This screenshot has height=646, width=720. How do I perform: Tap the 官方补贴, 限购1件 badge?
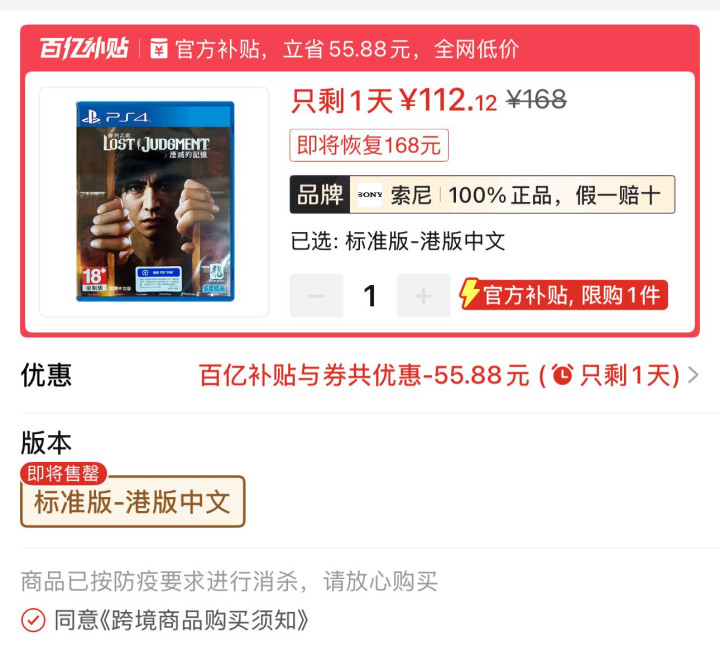click(564, 294)
